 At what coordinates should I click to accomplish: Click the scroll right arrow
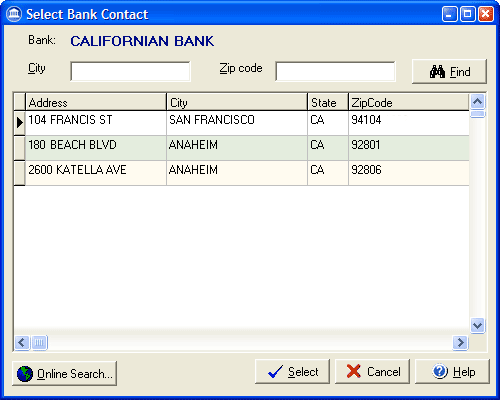tap(460, 342)
